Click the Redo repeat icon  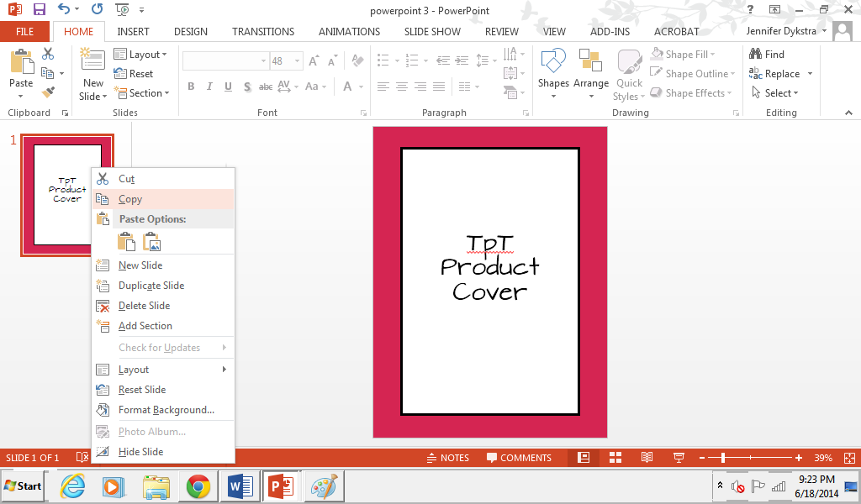pos(98,8)
